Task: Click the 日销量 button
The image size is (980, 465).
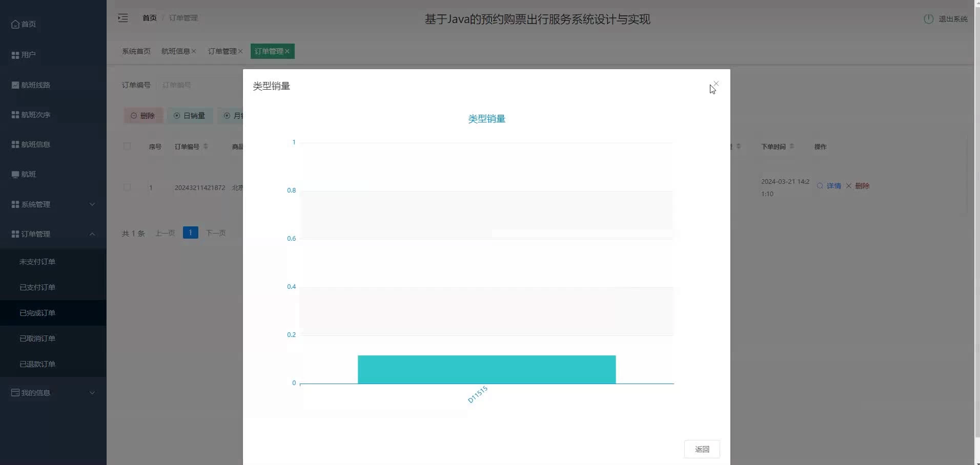Action: click(190, 116)
